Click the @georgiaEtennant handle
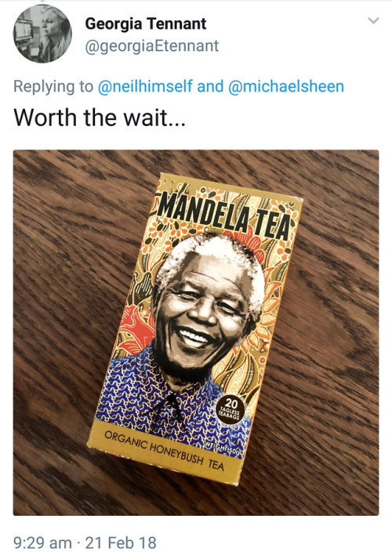The width and height of the screenshot is (392, 555). [x=152, y=46]
